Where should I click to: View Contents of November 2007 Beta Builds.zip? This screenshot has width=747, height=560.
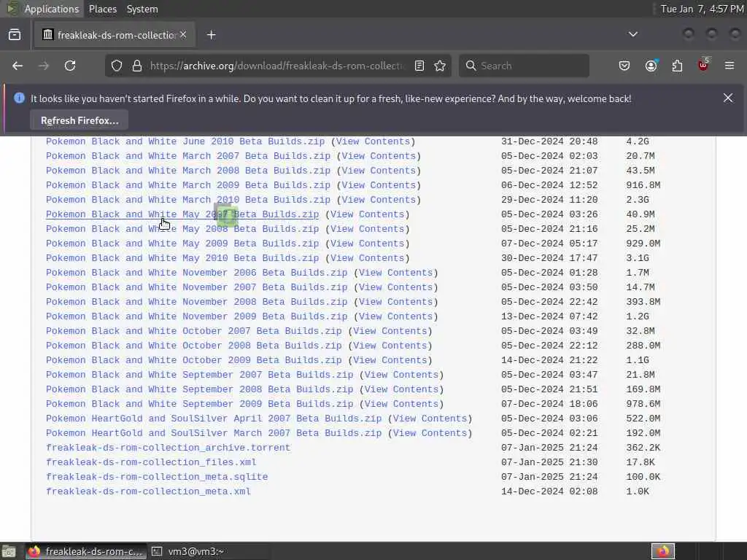pyautogui.click(x=396, y=287)
